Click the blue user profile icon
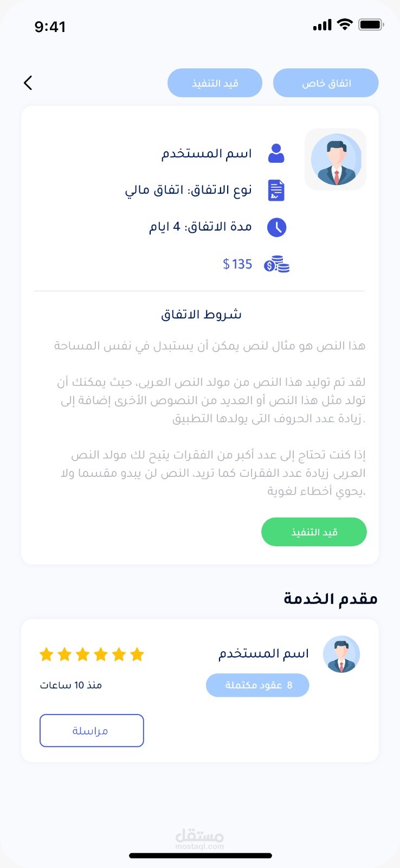Screen dimensions: 400x868 point(276,154)
